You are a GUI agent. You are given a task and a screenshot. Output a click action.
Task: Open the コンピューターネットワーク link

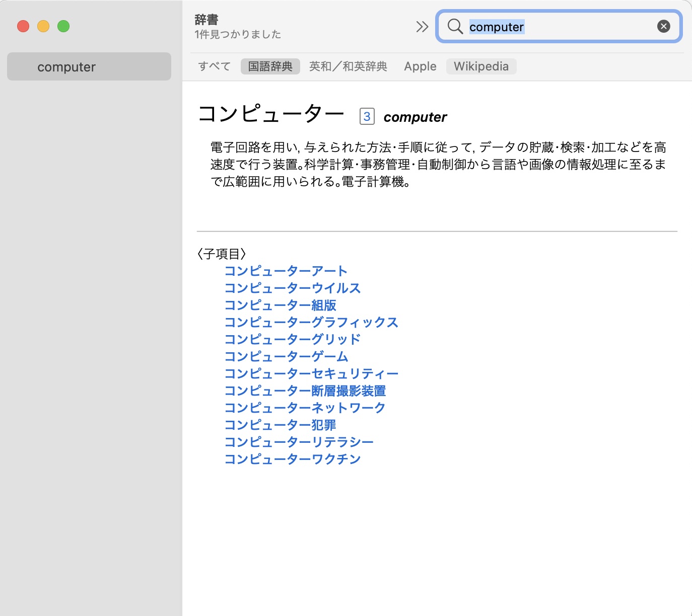click(305, 408)
